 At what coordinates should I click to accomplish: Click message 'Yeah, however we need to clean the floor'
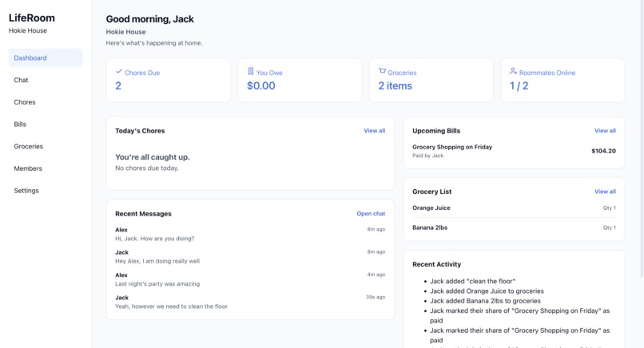click(171, 306)
